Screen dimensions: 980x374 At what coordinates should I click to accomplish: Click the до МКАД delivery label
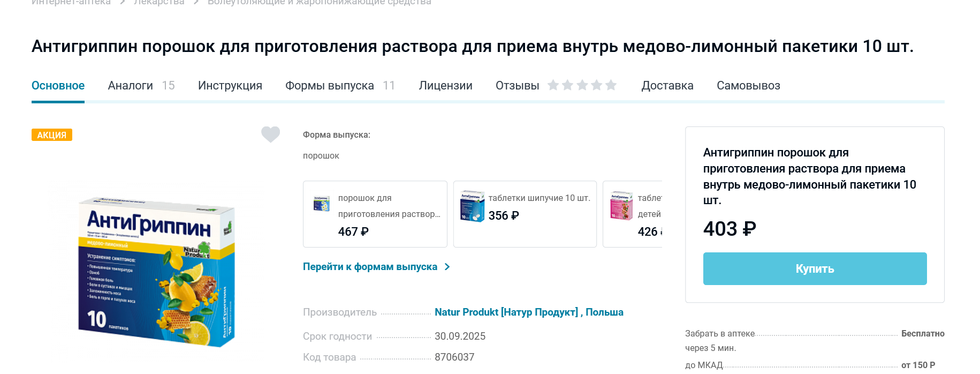pyautogui.click(x=704, y=365)
